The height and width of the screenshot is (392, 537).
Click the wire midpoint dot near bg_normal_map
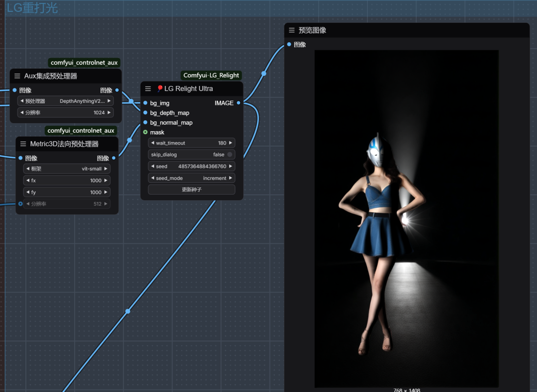(129, 140)
